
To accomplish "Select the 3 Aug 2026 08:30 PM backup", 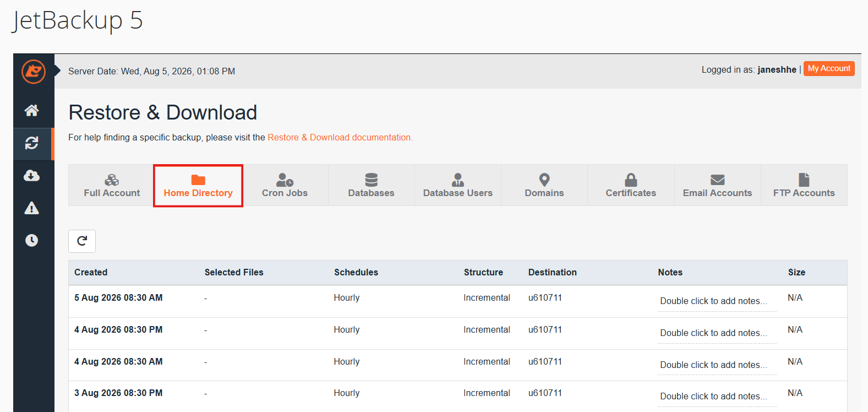I will [458, 397].
